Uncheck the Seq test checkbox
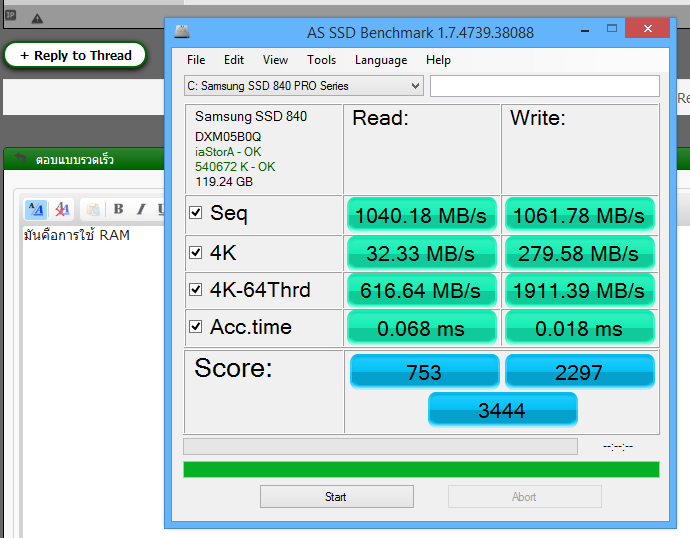This screenshot has width=690, height=538. tap(195, 212)
